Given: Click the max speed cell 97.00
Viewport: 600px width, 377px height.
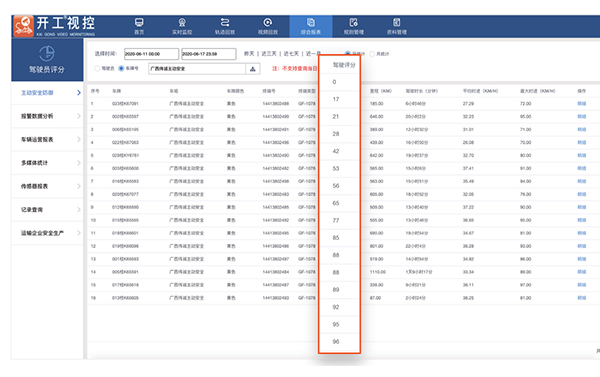Looking at the screenshot, I should 525,285.
